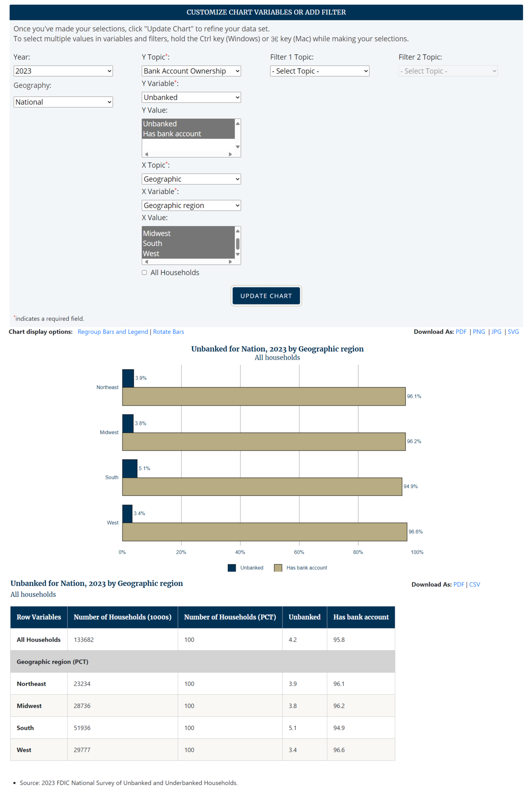Toggle Has bank account legend swatch

[x=278, y=568]
